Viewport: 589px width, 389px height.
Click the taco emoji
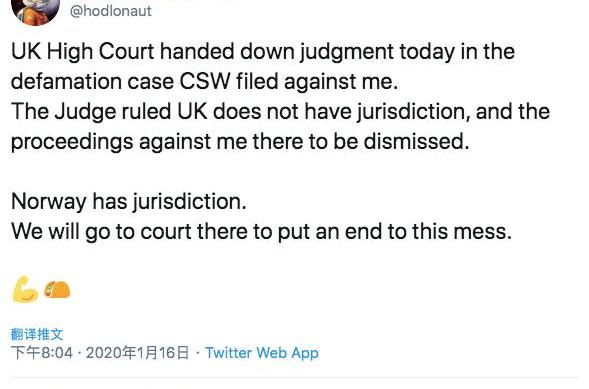(x=57, y=289)
